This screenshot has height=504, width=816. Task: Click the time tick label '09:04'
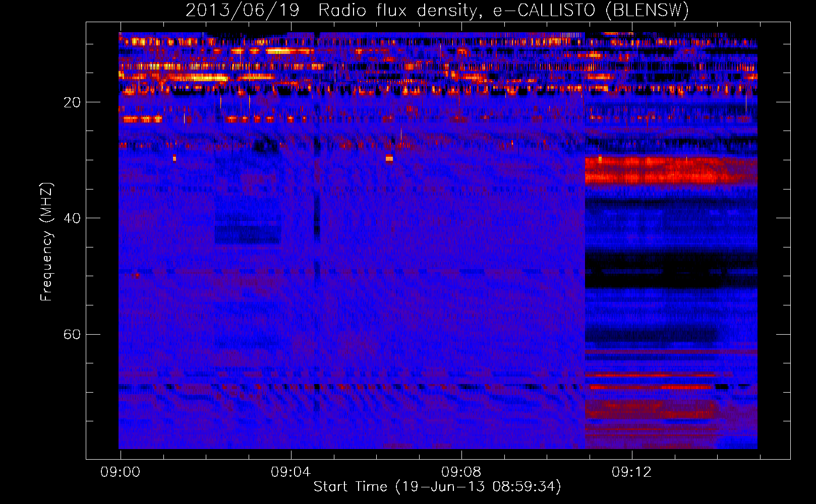click(290, 472)
